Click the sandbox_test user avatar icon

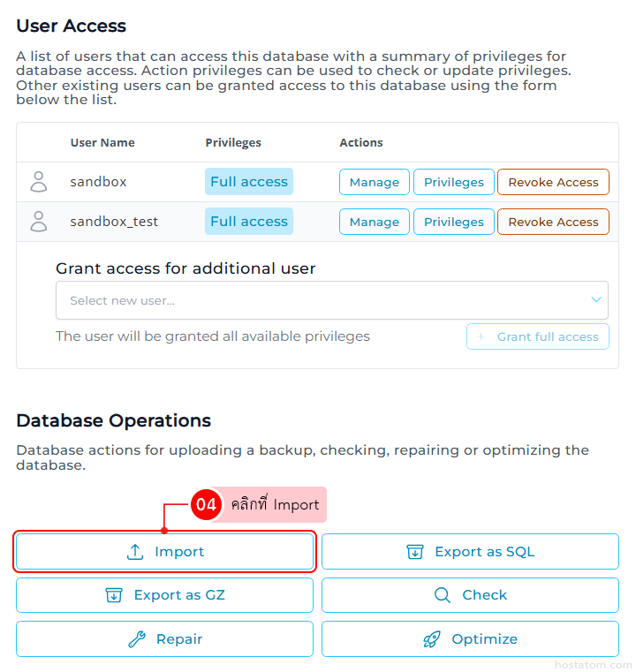click(x=39, y=222)
